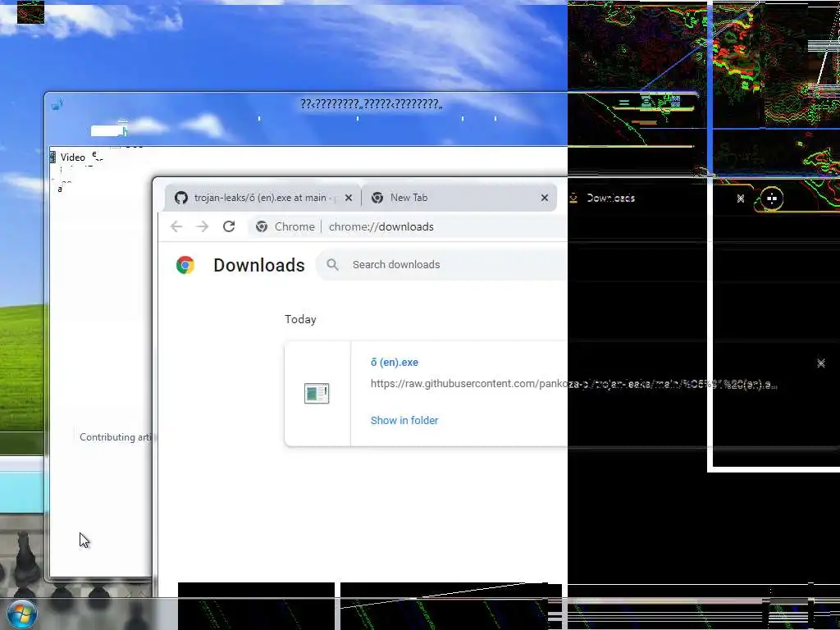Click the browser forward arrow

(x=202, y=226)
